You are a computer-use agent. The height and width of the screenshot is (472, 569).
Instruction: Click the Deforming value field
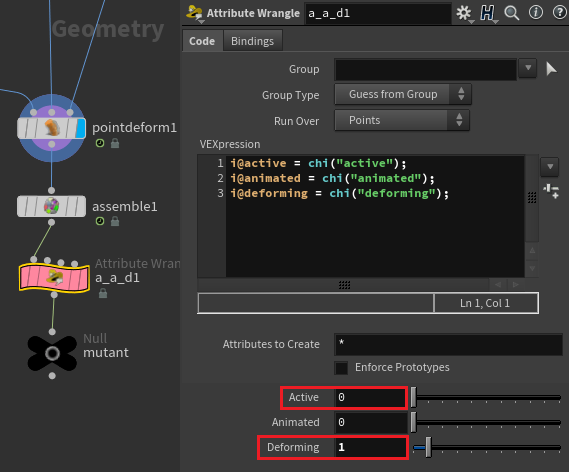click(371, 447)
